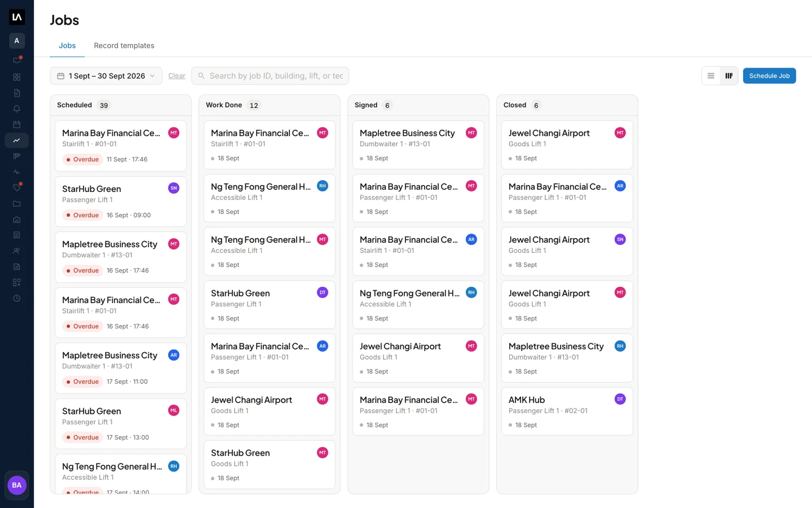
Task: Click Overdue badge dated 11 Sept · 17:46
Action: 83,159
